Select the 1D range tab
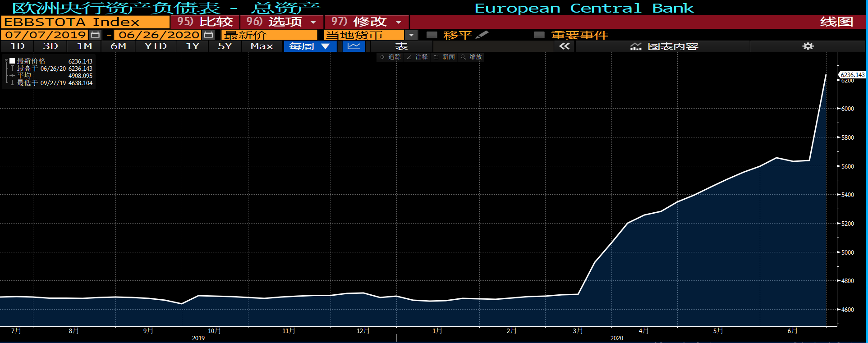Image resolution: width=868 pixels, height=343 pixels. tap(17, 46)
